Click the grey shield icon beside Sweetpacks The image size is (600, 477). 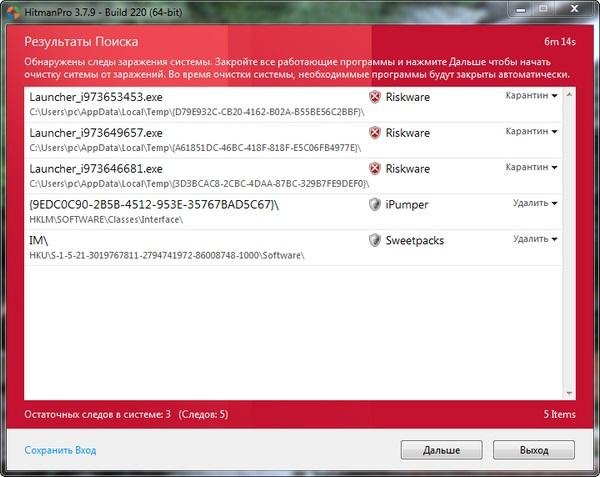(375, 240)
